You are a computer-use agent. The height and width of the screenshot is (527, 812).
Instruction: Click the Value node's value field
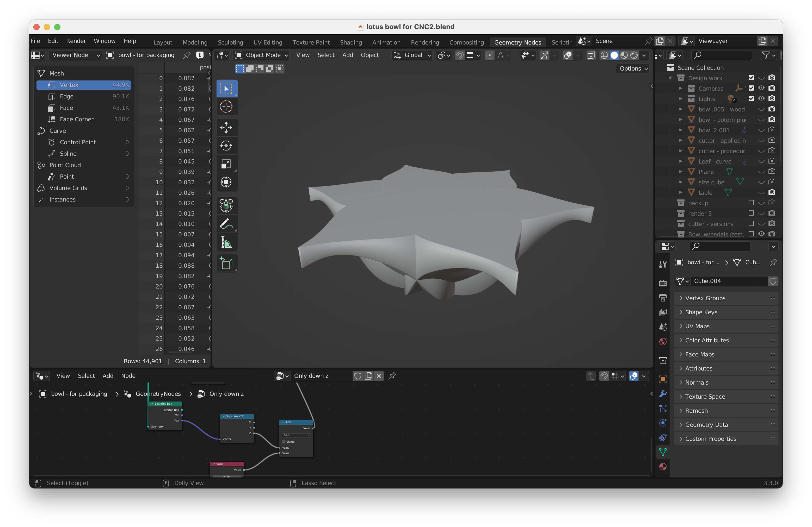click(x=227, y=476)
